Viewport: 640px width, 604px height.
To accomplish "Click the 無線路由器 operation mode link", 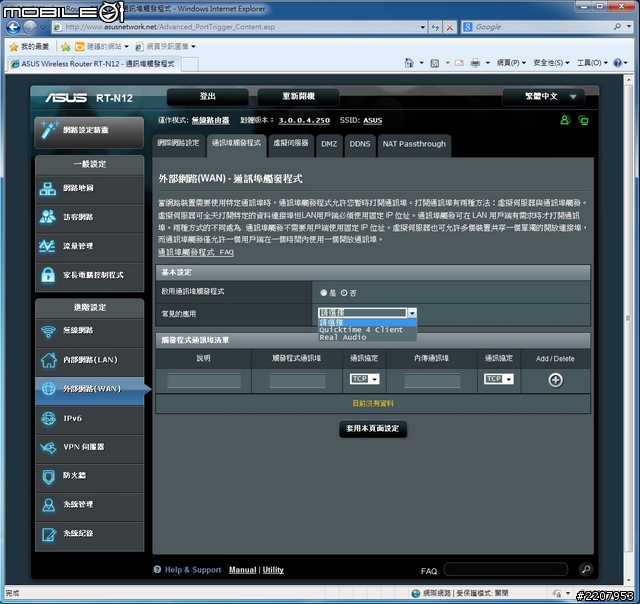I will tap(210, 120).
